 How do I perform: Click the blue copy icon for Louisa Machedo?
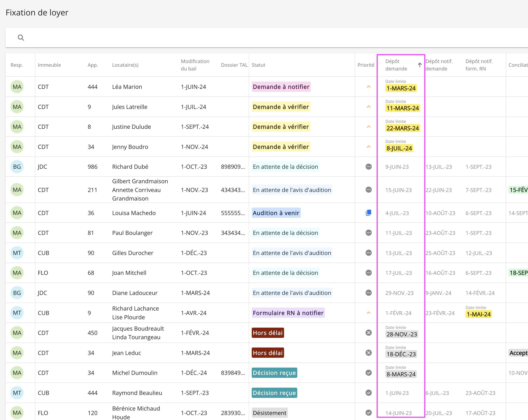pos(368,213)
